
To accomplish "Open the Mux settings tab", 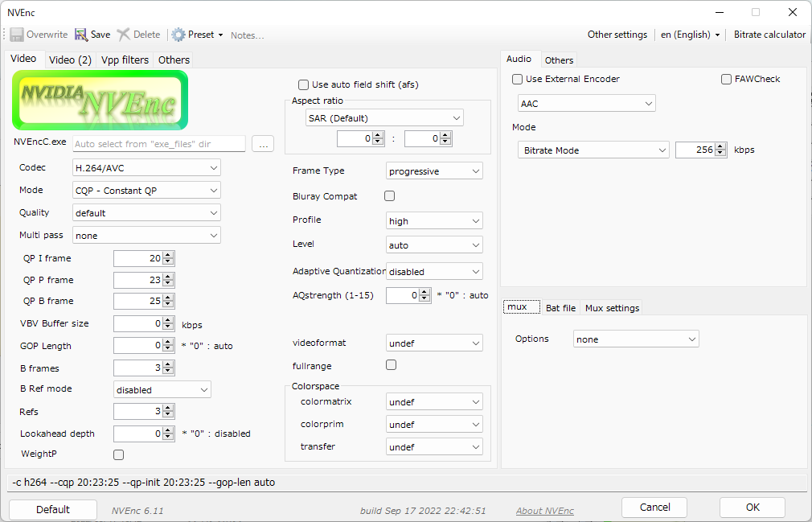I will [612, 307].
